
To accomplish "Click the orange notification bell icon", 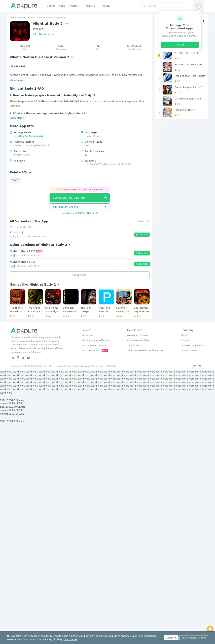I will (x=210, y=629).
